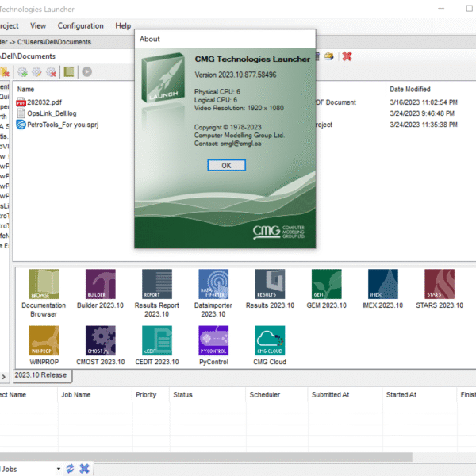Viewport: 476px width, 476px height.
Task: Click date 3/24/2023 11:35:38 PM
Action: pyautogui.click(x=424, y=125)
